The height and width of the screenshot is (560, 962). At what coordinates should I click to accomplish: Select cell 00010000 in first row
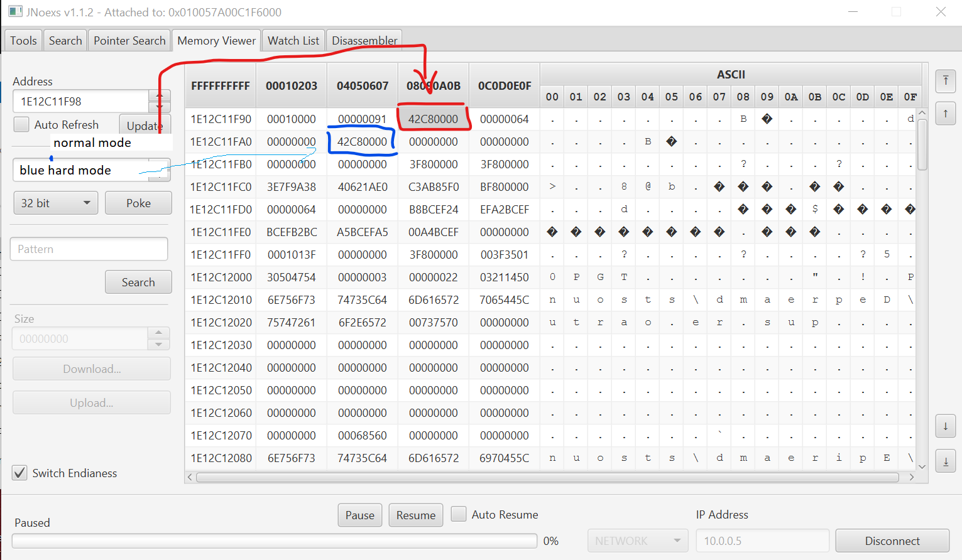tap(291, 119)
